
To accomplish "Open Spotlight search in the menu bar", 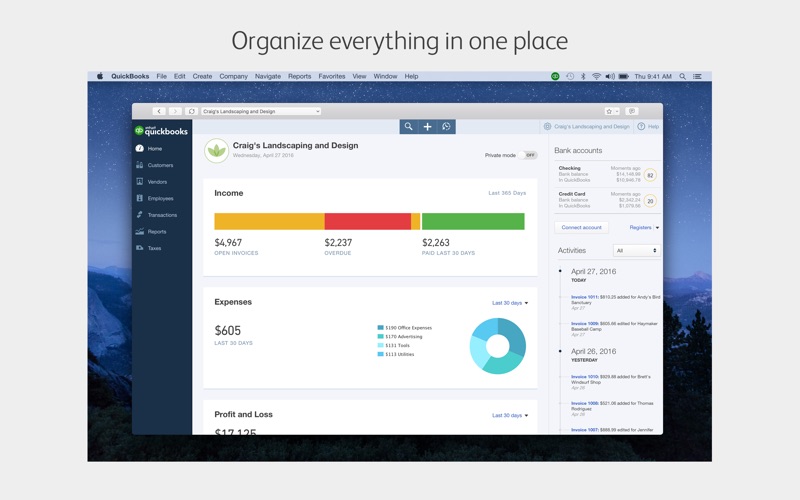I will tap(683, 76).
